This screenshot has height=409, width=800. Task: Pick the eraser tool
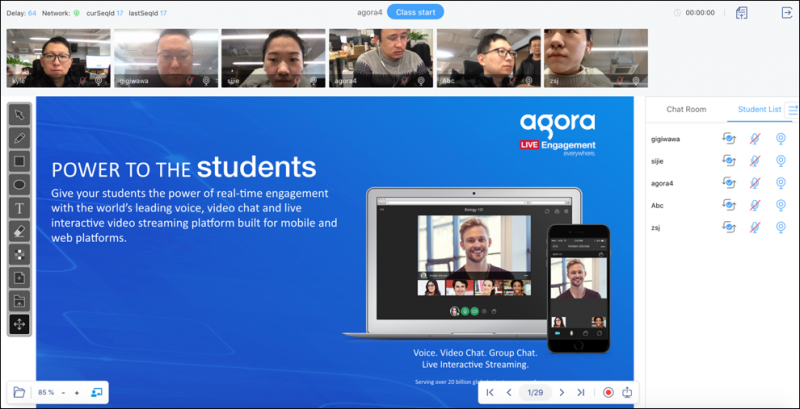(x=19, y=231)
